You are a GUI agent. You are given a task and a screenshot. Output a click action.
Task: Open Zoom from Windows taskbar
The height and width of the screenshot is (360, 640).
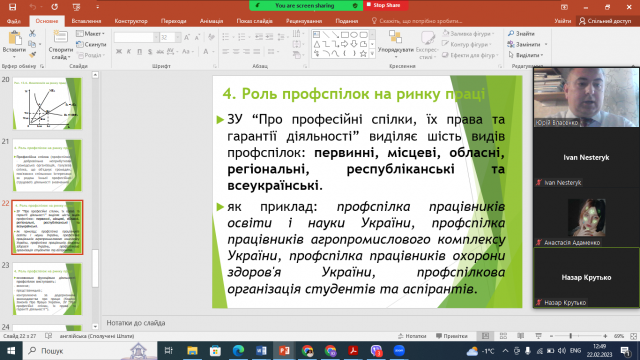tap(399, 351)
